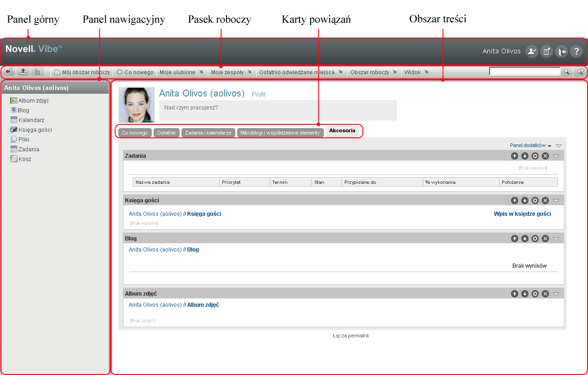This screenshot has height=375, width=588.
Task: Switch to the Co nowego tab
Action: [135, 133]
